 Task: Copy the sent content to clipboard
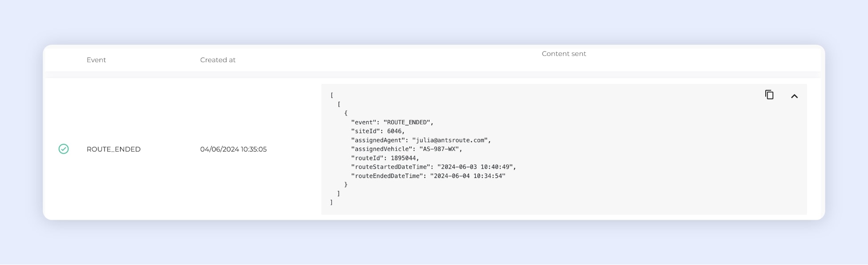pyautogui.click(x=769, y=95)
